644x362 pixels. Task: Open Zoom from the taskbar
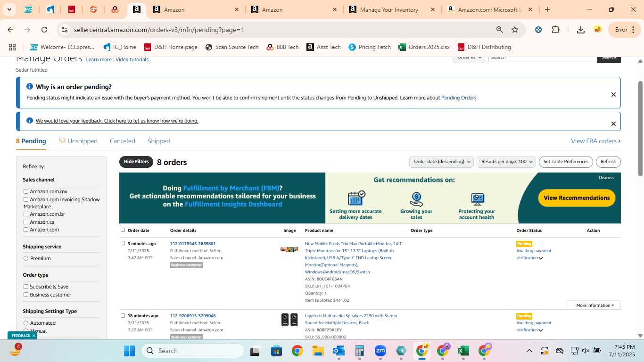pyautogui.click(x=380, y=351)
